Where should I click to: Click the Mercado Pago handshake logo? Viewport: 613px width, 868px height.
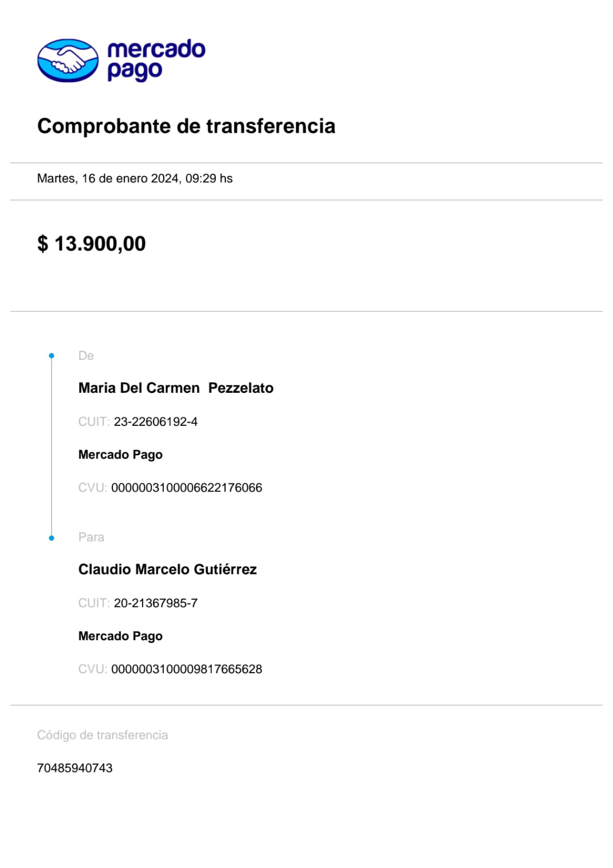[x=68, y=60]
